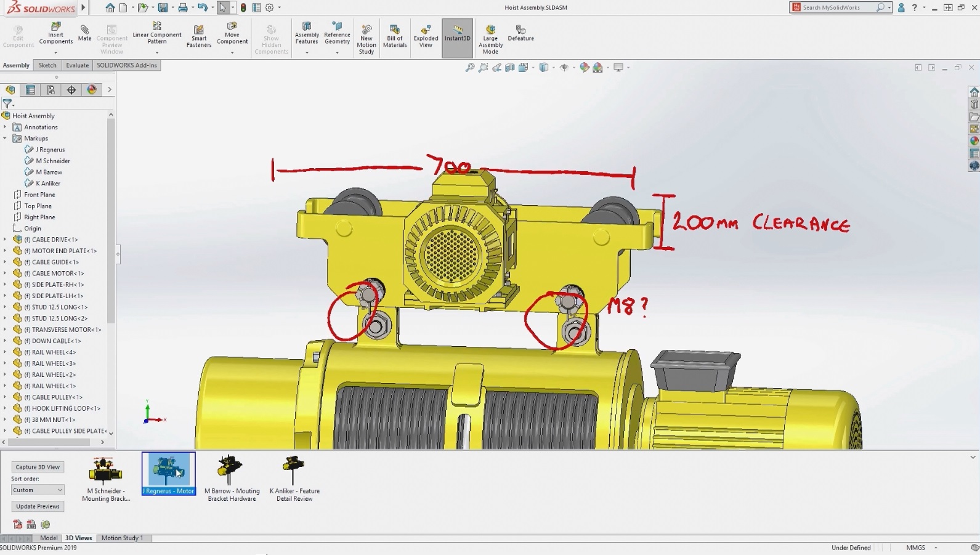Click the Rebuild traffic light icon

click(x=243, y=7)
